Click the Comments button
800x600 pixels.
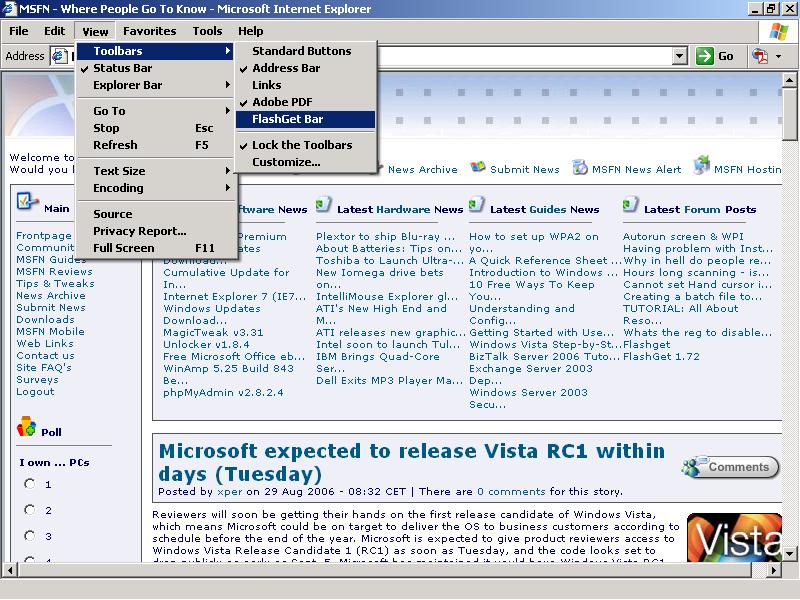pyautogui.click(x=730, y=467)
